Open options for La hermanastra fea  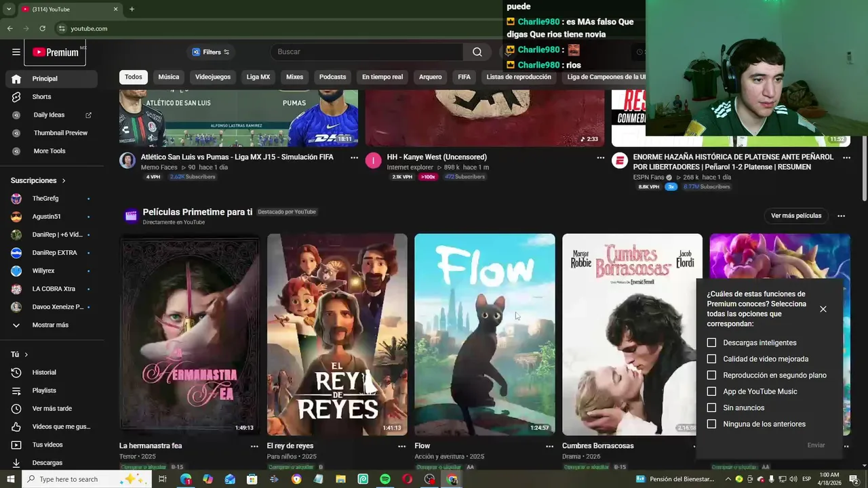[x=254, y=446]
